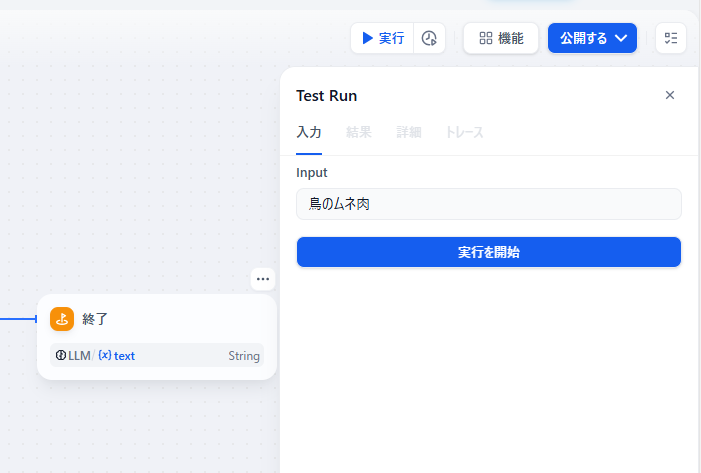Click the Test Run heading
The image size is (701, 473).
tap(326, 96)
